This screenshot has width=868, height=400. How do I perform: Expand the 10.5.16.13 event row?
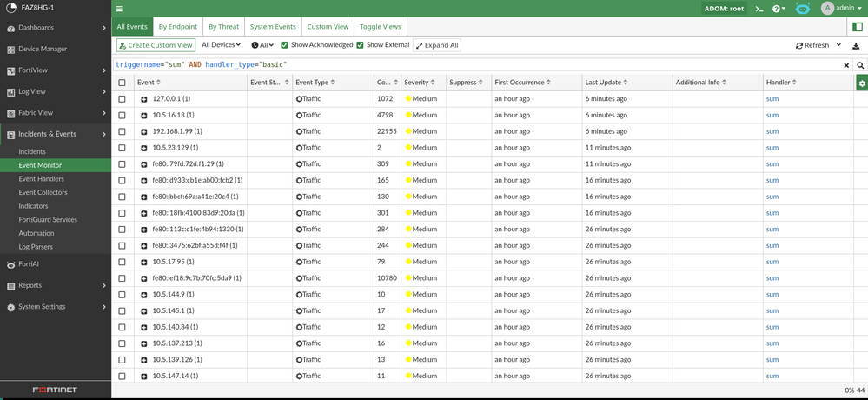144,116
